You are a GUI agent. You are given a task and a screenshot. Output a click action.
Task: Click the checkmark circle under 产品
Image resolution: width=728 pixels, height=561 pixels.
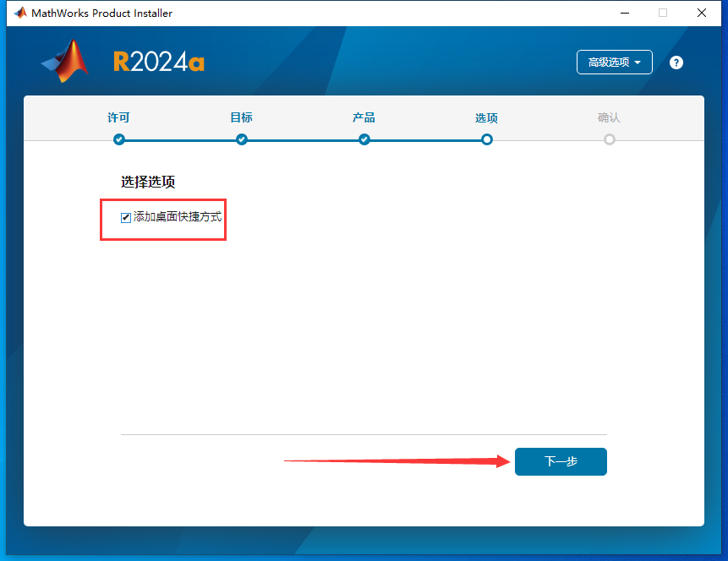pyautogui.click(x=364, y=139)
